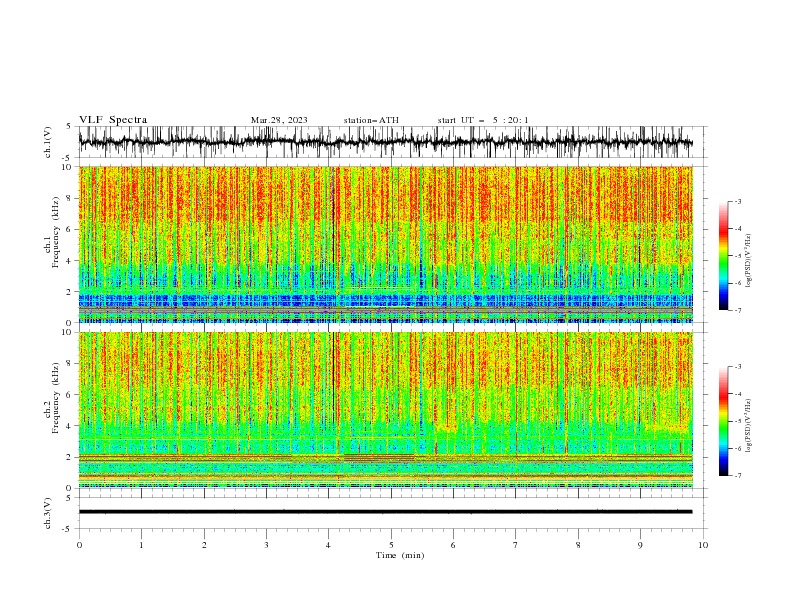
Task: Click the time axis tick label "10"
Action: click(x=703, y=545)
